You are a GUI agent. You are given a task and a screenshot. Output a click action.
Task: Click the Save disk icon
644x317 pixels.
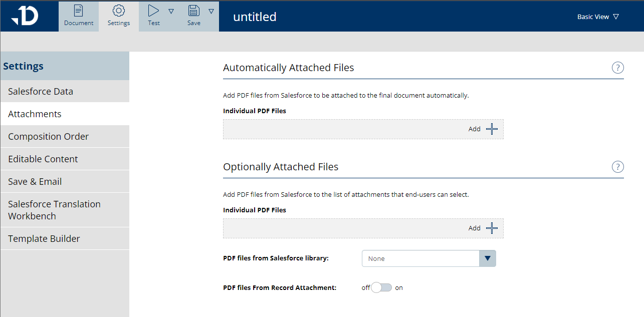[193, 11]
